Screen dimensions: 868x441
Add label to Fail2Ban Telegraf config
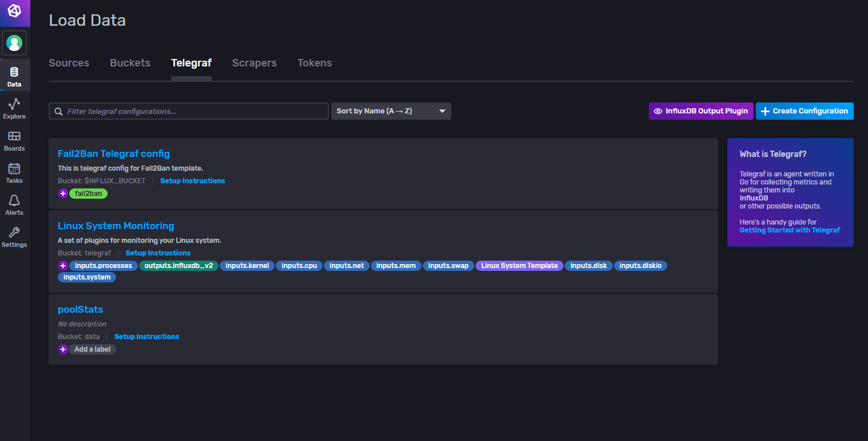pyautogui.click(x=63, y=194)
